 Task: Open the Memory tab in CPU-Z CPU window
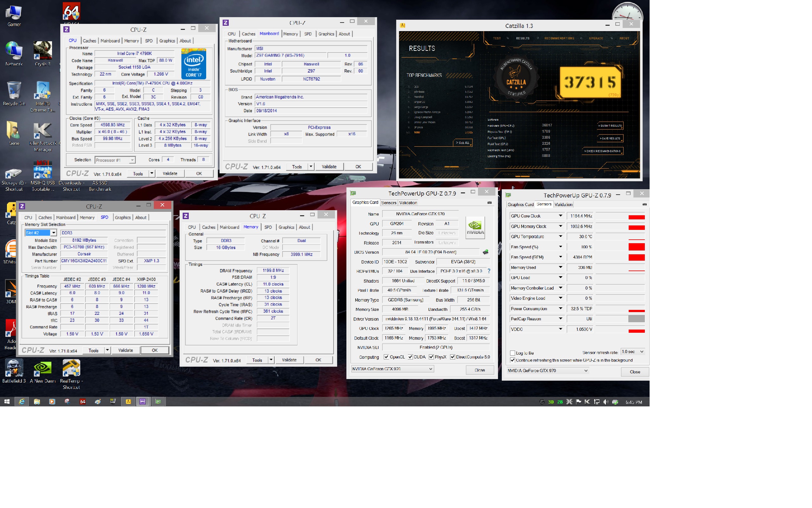click(x=131, y=41)
